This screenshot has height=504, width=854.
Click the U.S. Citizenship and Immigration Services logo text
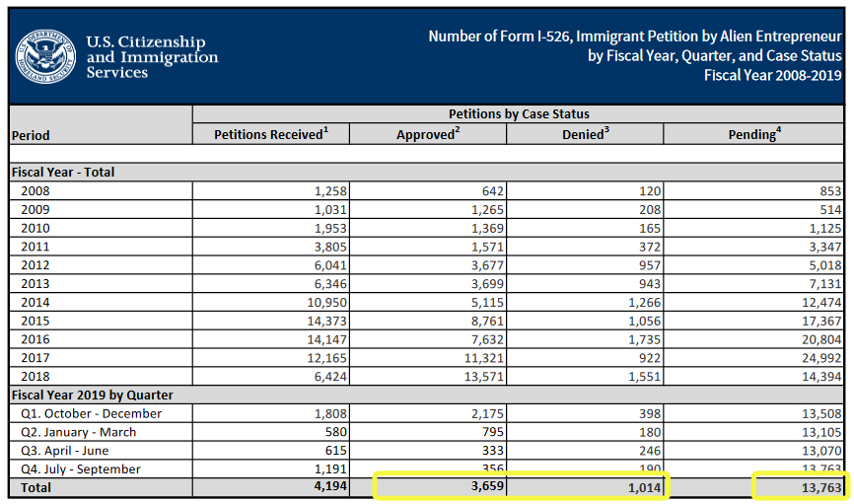(151, 57)
